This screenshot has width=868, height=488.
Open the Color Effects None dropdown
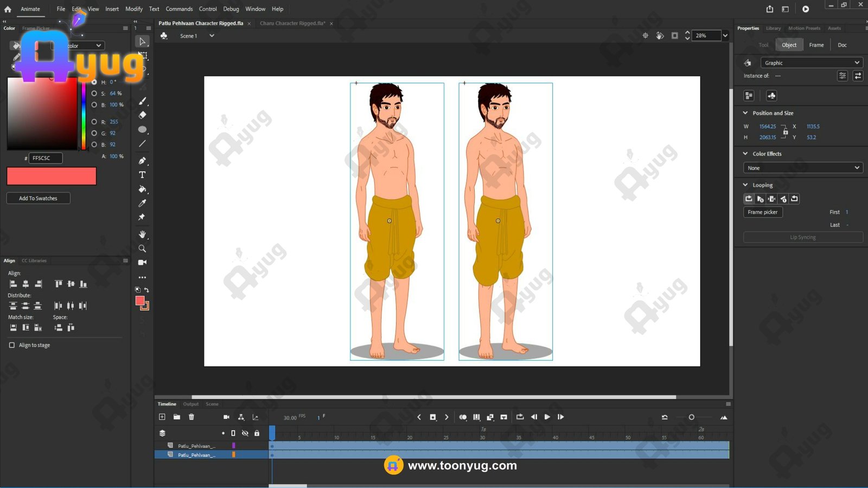click(802, 168)
